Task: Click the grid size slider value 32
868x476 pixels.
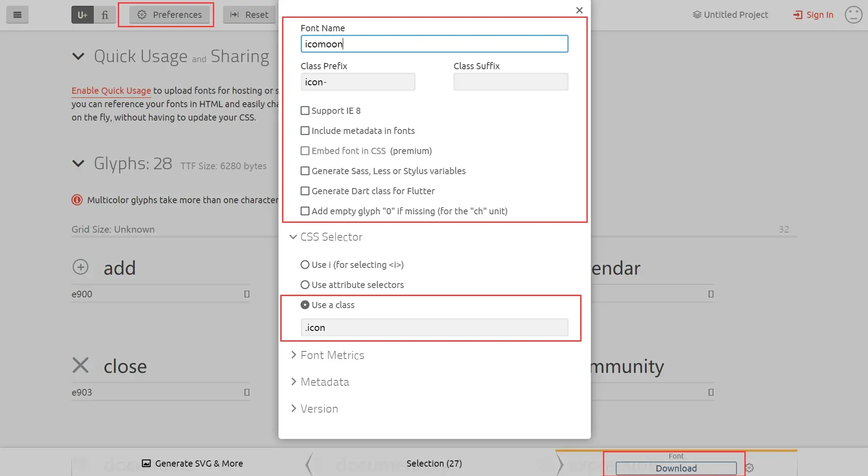Action: [784, 229]
